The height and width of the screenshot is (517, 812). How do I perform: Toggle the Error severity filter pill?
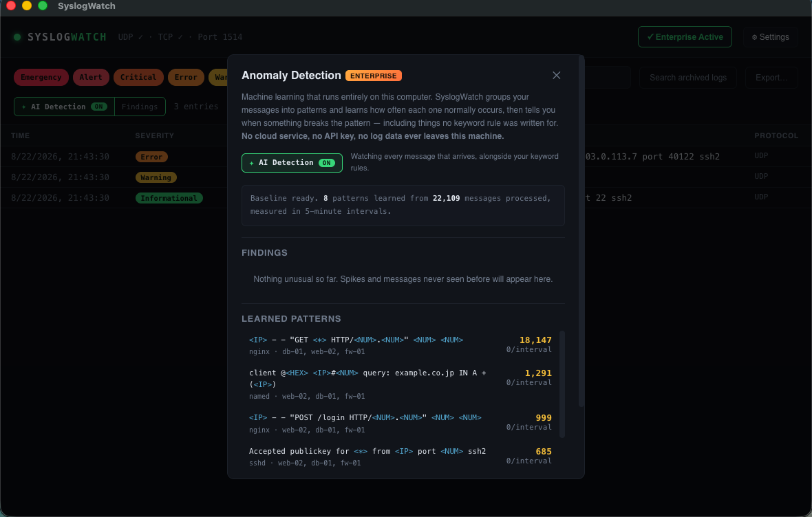pyautogui.click(x=186, y=77)
